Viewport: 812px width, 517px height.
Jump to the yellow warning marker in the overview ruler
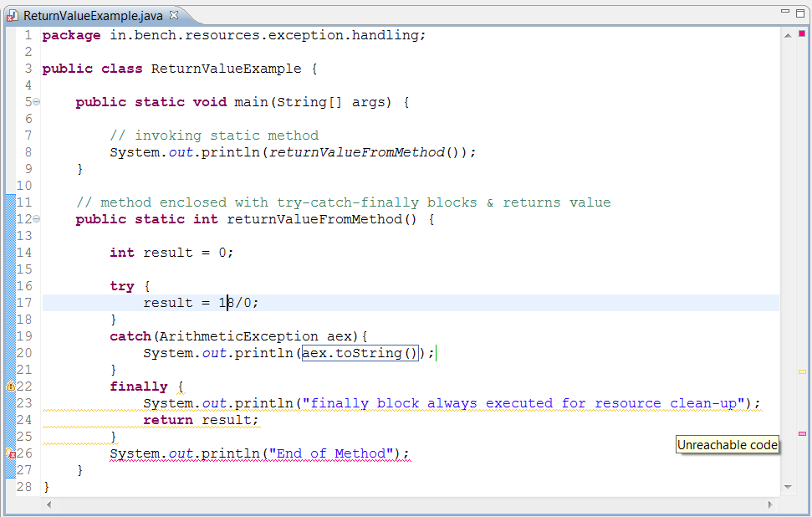[802, 371]
